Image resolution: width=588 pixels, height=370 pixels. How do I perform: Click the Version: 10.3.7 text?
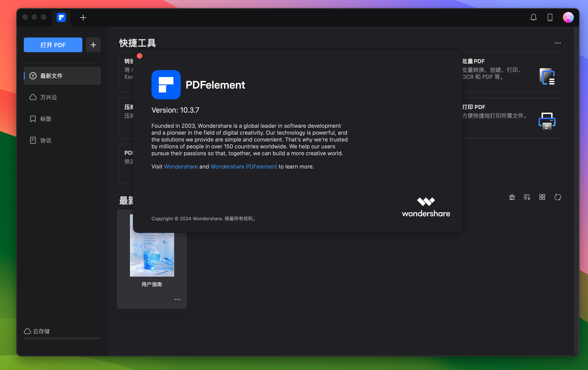[175, 110]
